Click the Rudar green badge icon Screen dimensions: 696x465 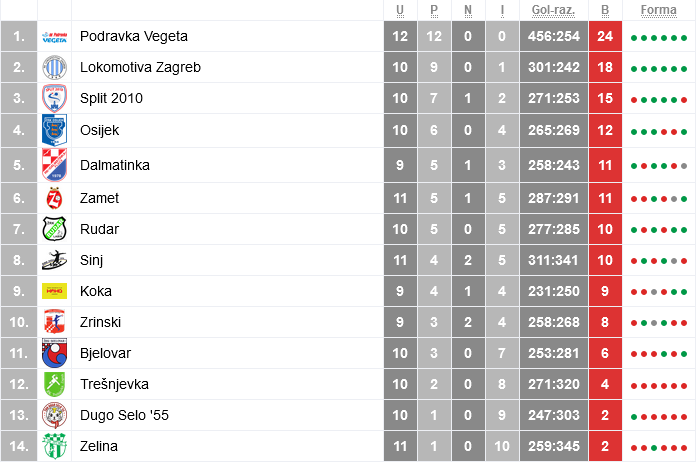[54, 229]
